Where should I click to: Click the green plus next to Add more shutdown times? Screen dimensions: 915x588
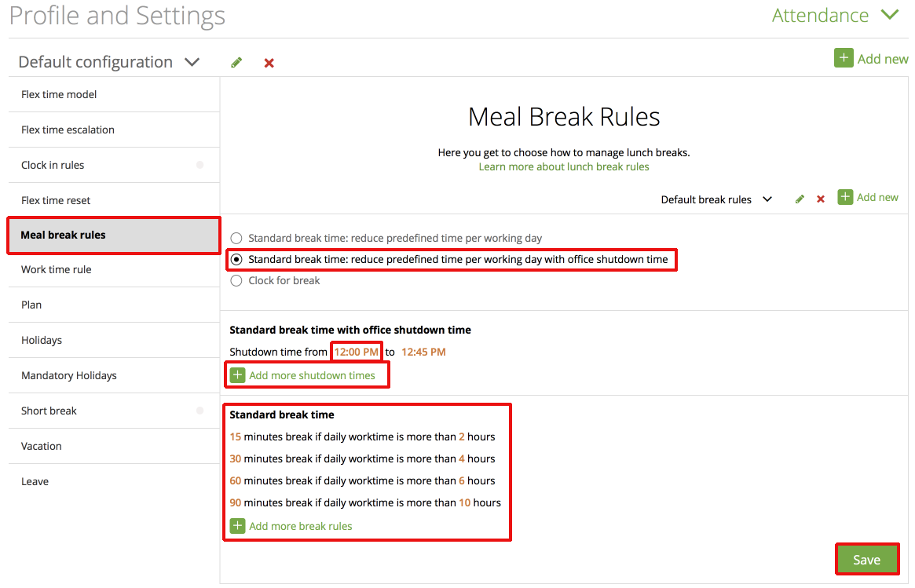pyautogui.click(x=237, y=374)
